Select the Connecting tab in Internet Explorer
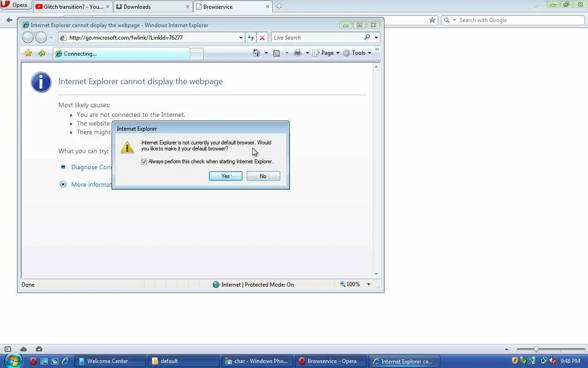588x368 pixels. coord(121,54)
